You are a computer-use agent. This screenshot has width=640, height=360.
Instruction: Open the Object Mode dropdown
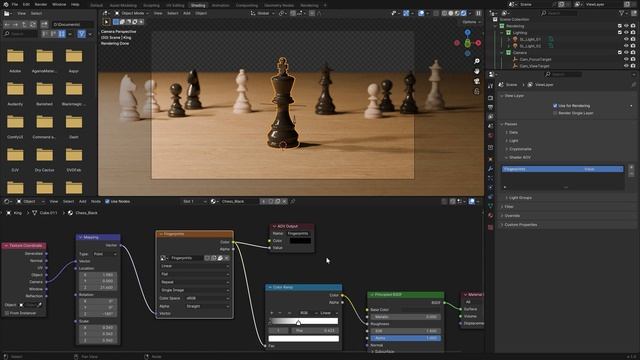coord(131,13)
